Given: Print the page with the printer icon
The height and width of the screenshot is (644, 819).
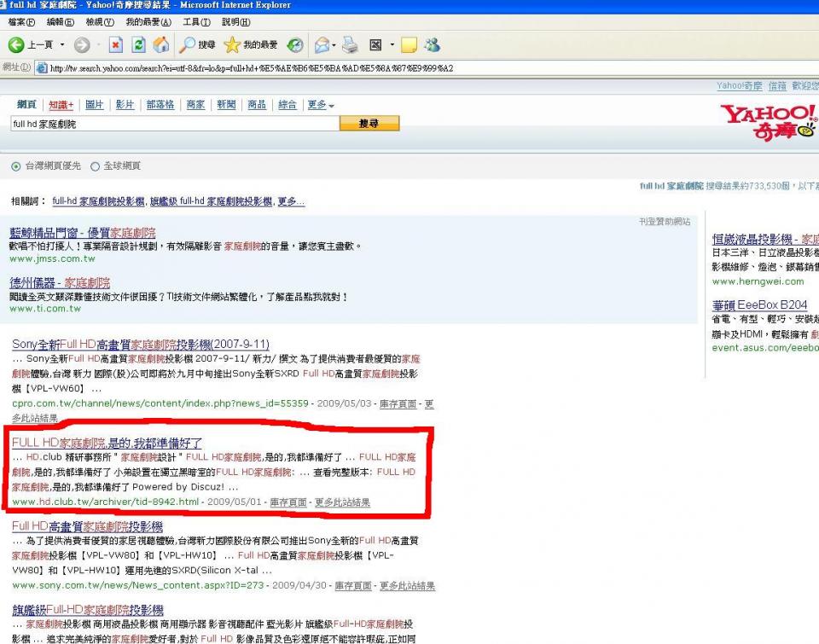Looking at the screenshot, I should [350, 45].
